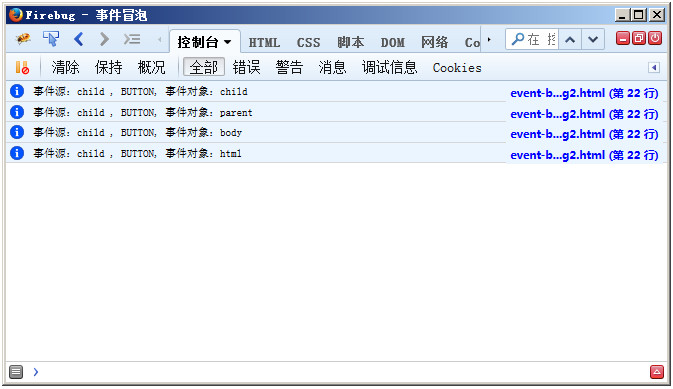The width and height of the screenshot is (673, 389).
Task: Filter console by 错误 errors
Action: point(246,67)
